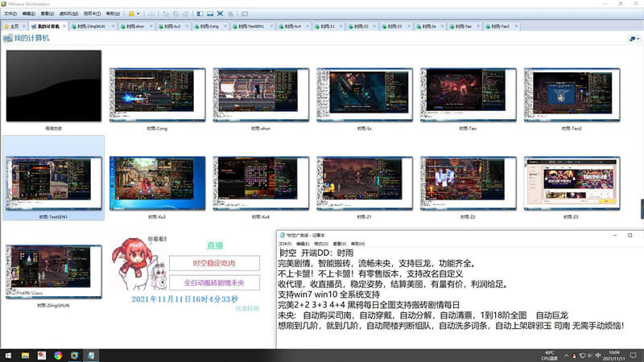Click the unity mode toolbar icon
Viewport: 644px width, 362px height.
click(230, 14)
